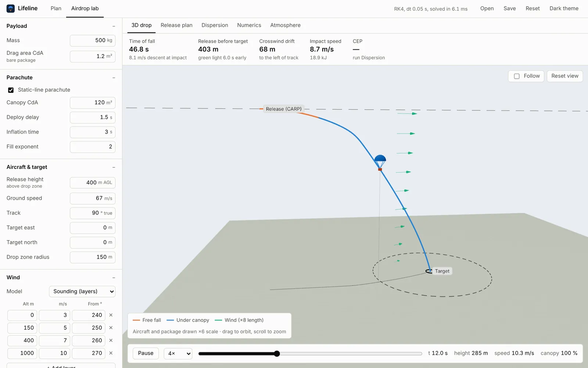This screenshot has width=588, height=368.
Task: Open the Dispersion tab
Action: (x=215, y=25)
